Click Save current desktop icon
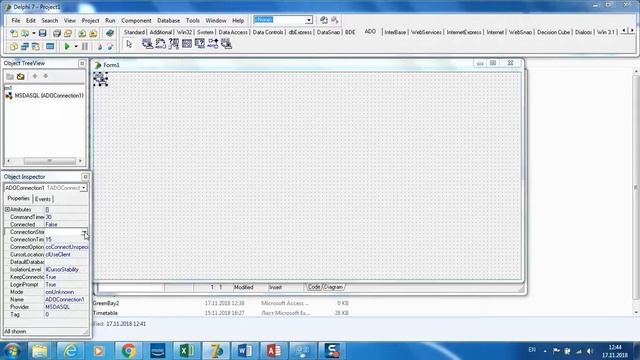Screen dimensions: 640x360 (324, 20)
